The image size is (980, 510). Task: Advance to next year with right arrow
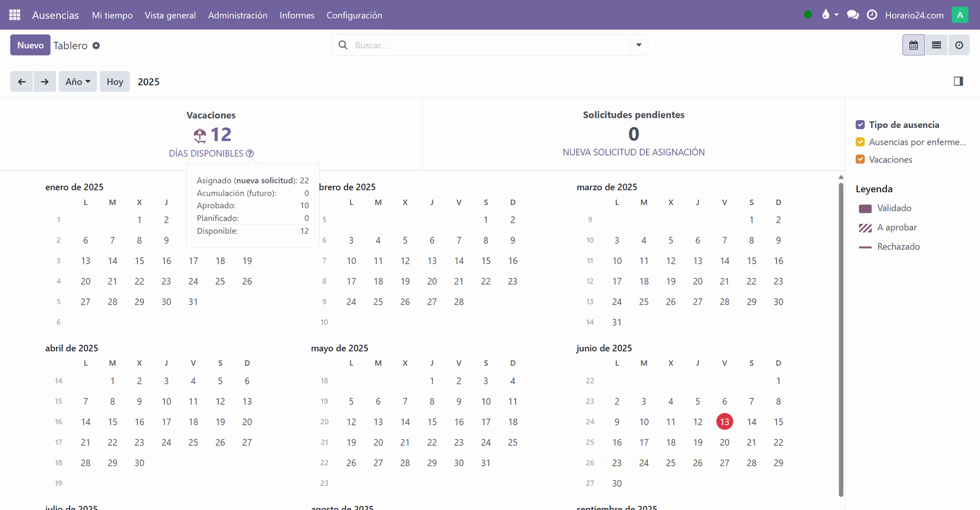coord(45,82)
